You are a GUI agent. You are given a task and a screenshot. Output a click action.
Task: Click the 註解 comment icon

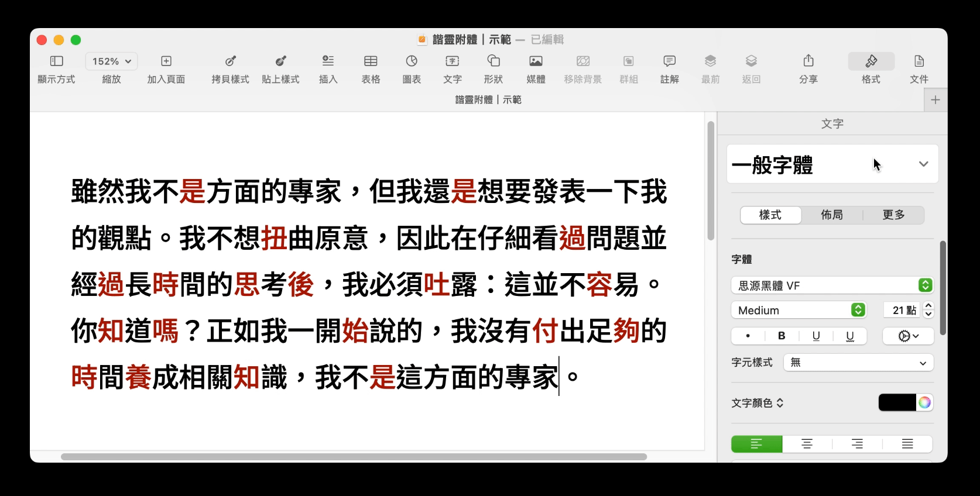pos(669,61)
